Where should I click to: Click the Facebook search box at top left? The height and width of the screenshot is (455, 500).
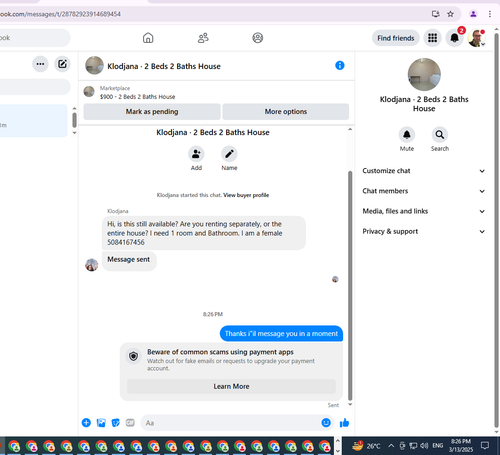pyautogui.click(x=35, y=38)
